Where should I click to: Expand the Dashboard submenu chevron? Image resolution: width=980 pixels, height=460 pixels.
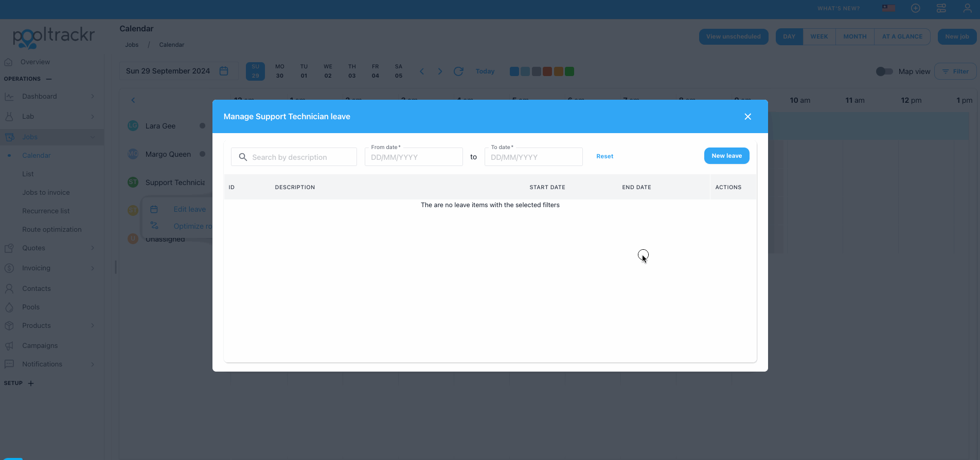[x=93, y=96]
